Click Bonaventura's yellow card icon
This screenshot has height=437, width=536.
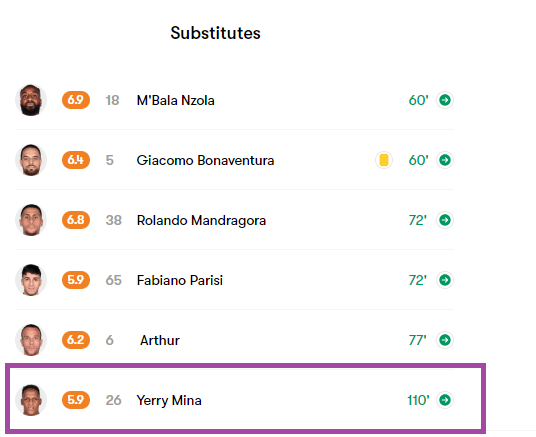tap(384, 160)
